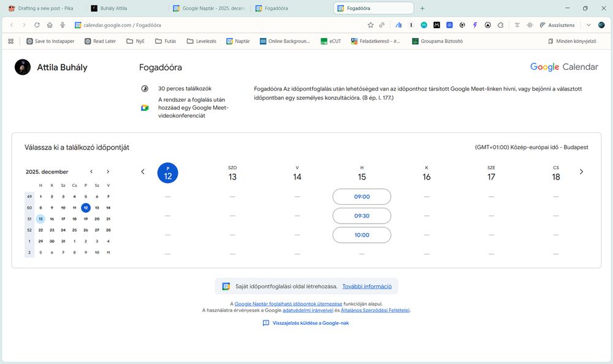Open the Naptár bookmark

(238, 41)
